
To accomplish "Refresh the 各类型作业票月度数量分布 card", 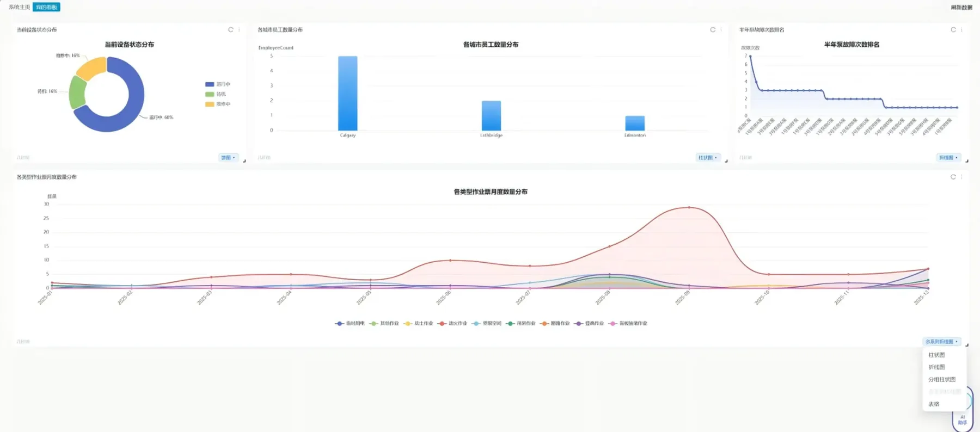I will coord(953,177).
